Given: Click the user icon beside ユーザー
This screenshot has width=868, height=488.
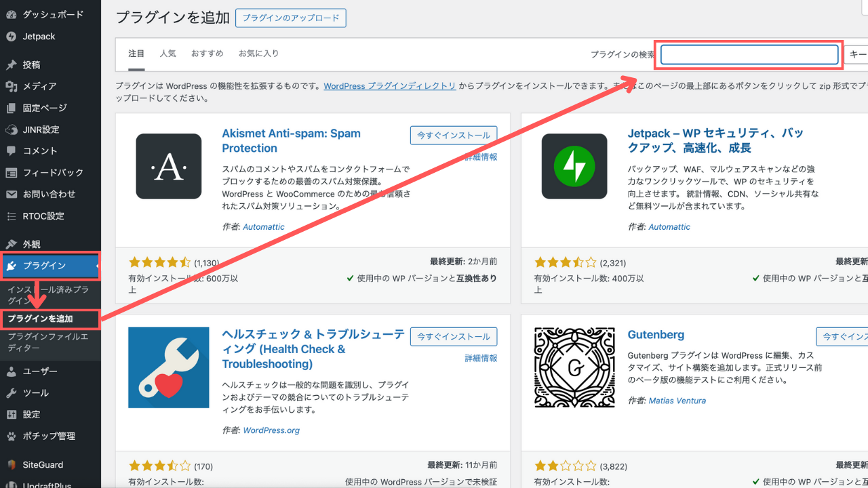Looking at the screenshot, I should coord(11,371).
